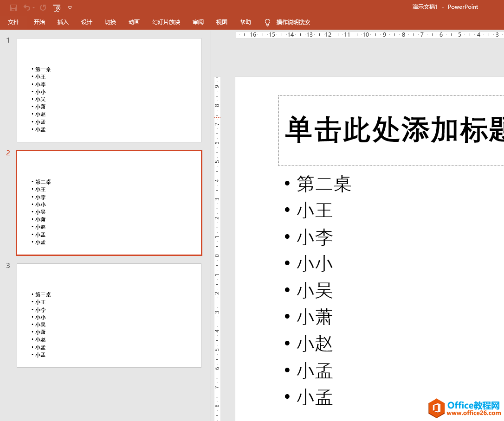
Task: Select slide 1 thumbnail with 第一桌
Action: [x=109, y=90]
